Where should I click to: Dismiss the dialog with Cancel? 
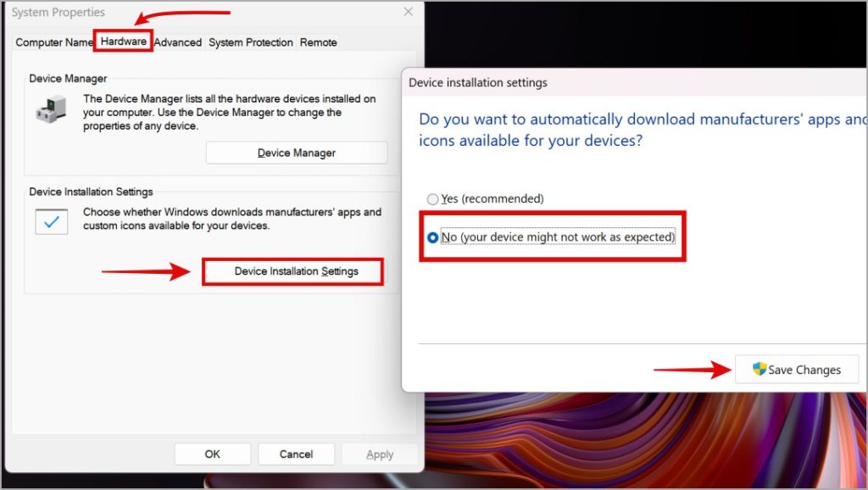click(296, 454)
